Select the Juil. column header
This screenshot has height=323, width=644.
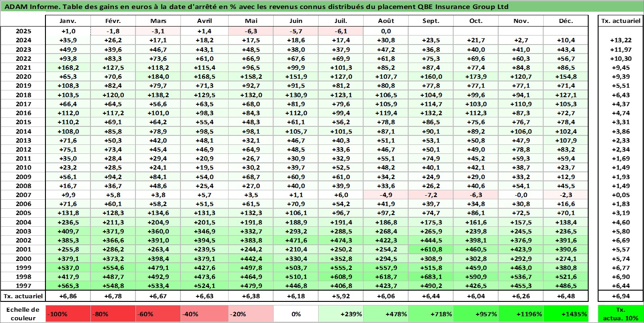(341, 21)
